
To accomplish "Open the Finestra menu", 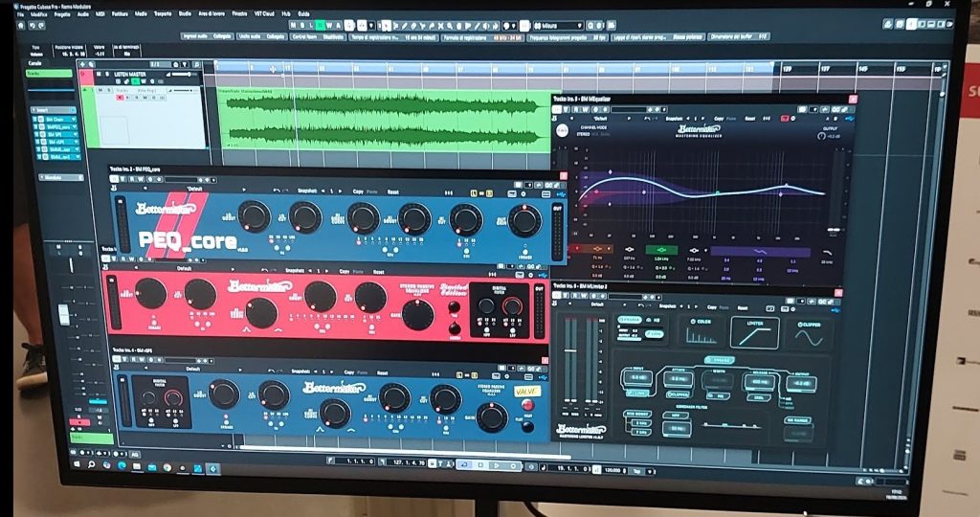I will pos(239,13).
